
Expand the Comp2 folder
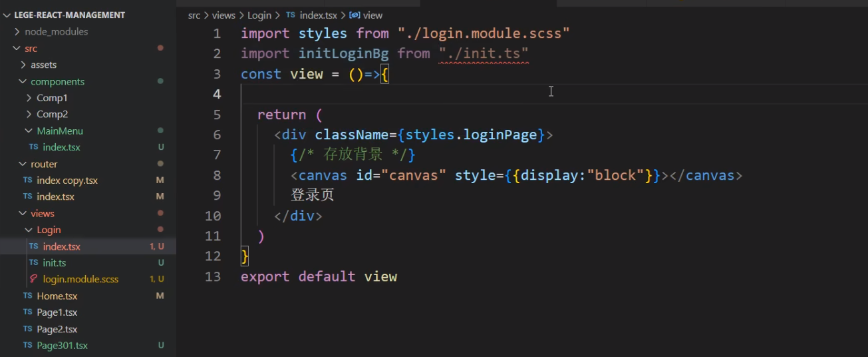coord(29,114)
